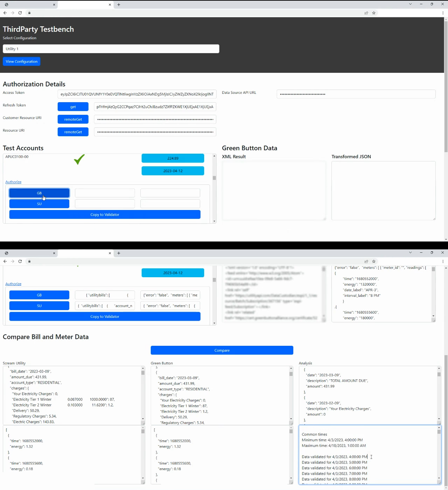Click the back arrow in bottom browser

click(5, 261)
